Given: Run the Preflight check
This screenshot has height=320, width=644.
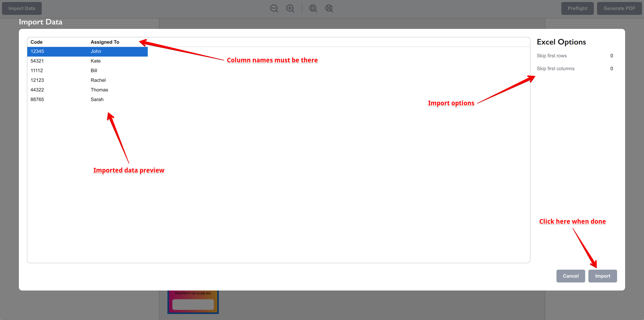Looking at the screenshot, I should point(577,8).
